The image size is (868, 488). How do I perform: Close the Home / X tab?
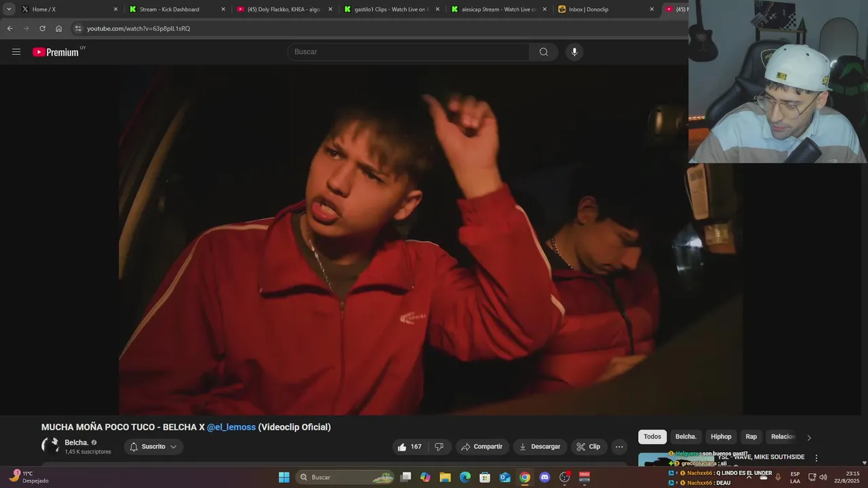click(x=115, y=9)
